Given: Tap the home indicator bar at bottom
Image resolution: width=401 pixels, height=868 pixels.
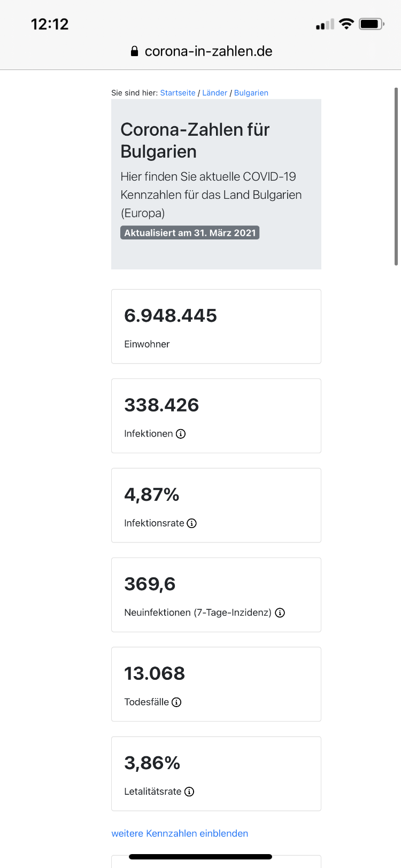Looking at the screenshot, I should pos(200,857).
